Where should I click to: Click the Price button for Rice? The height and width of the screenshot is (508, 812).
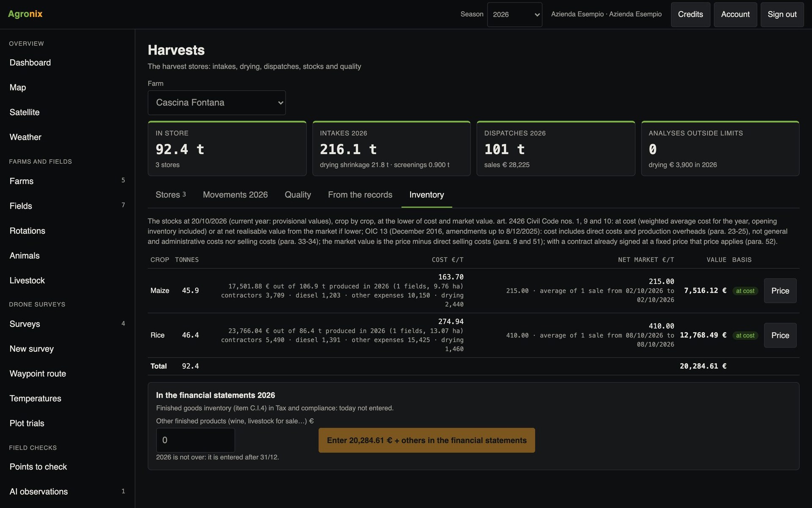[780, 335]
